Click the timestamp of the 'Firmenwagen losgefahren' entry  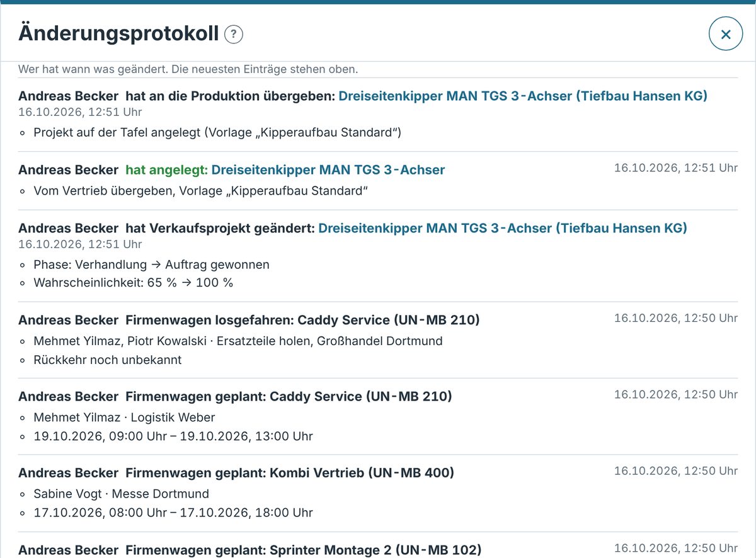(x=676, y=318)
